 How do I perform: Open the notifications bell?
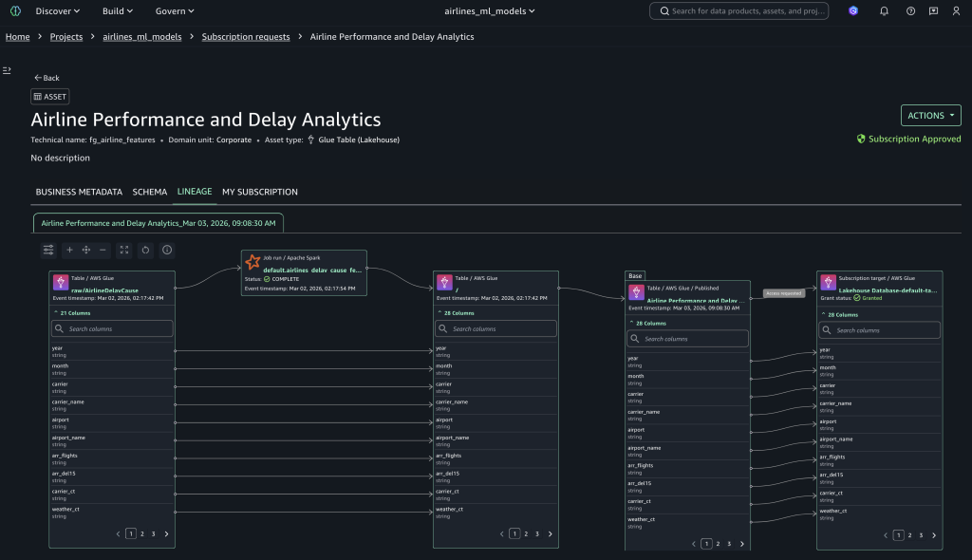[x=884, y=11]
